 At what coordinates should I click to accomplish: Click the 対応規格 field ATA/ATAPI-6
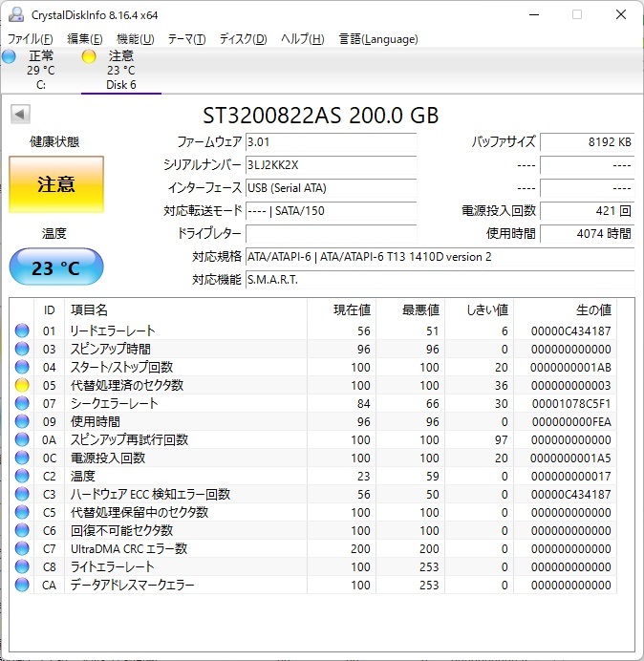pyautogui.click(x=440, y=257)
